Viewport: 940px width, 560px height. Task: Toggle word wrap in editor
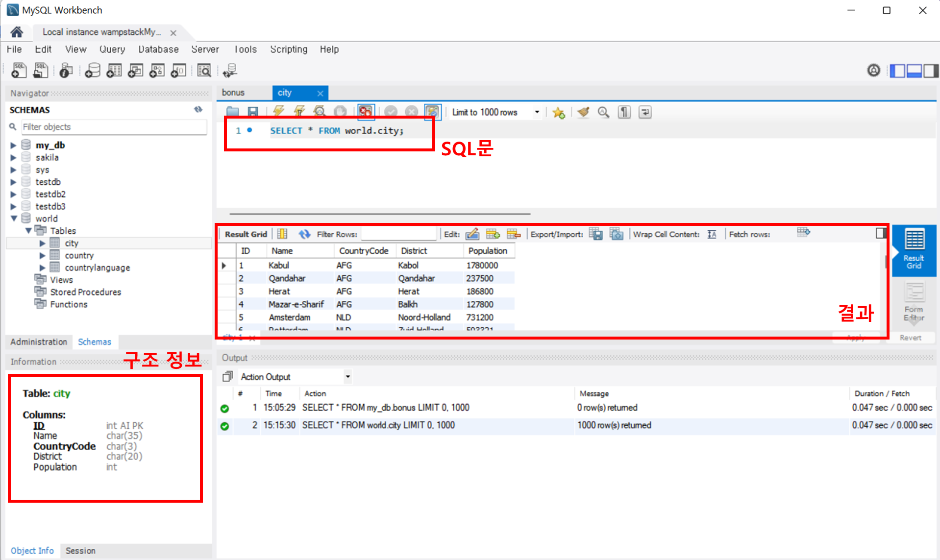[x=645, y=112]
